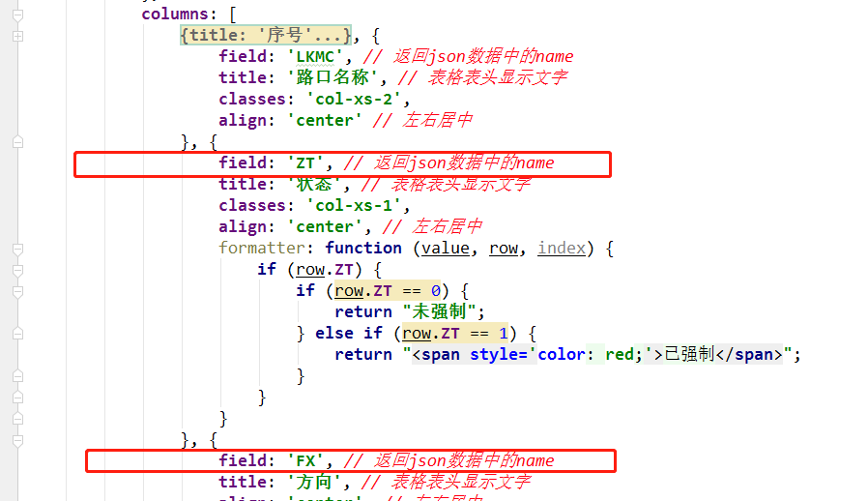868x501 pixels.
Task: Click the fold marker before field 'FX'
Action: coord(17,440)
